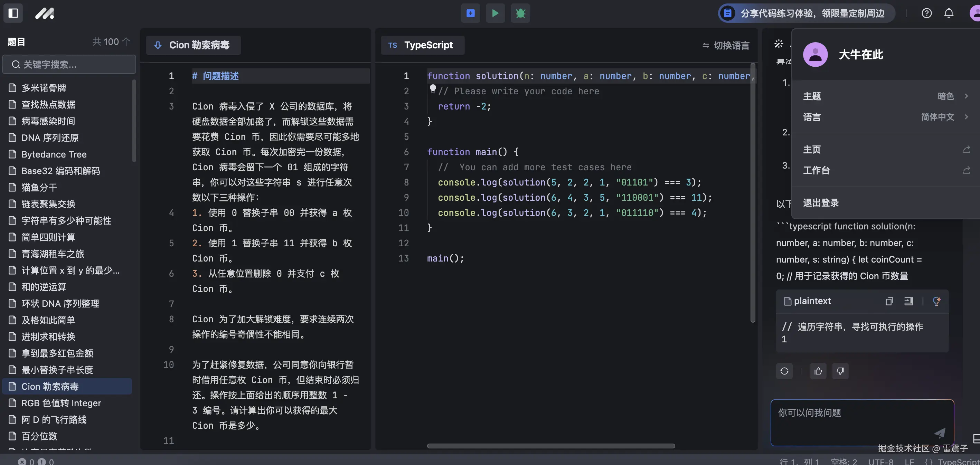Copy the plaintext code block

889,301
